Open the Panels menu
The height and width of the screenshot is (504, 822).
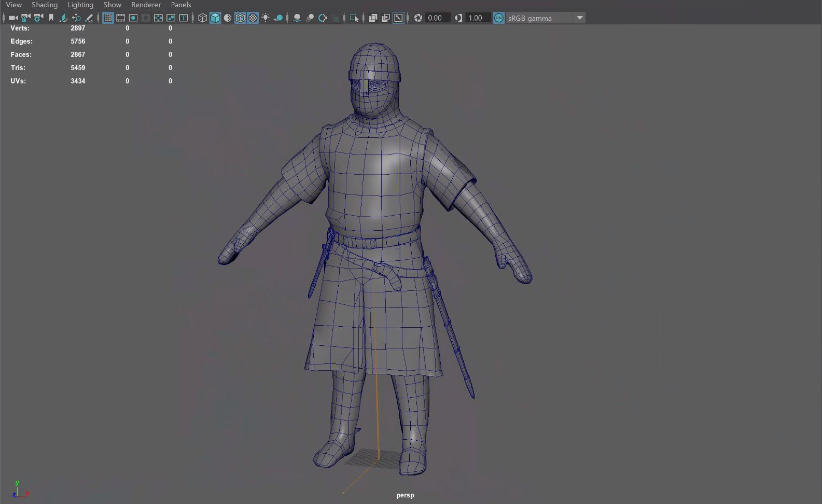point(181,5)
